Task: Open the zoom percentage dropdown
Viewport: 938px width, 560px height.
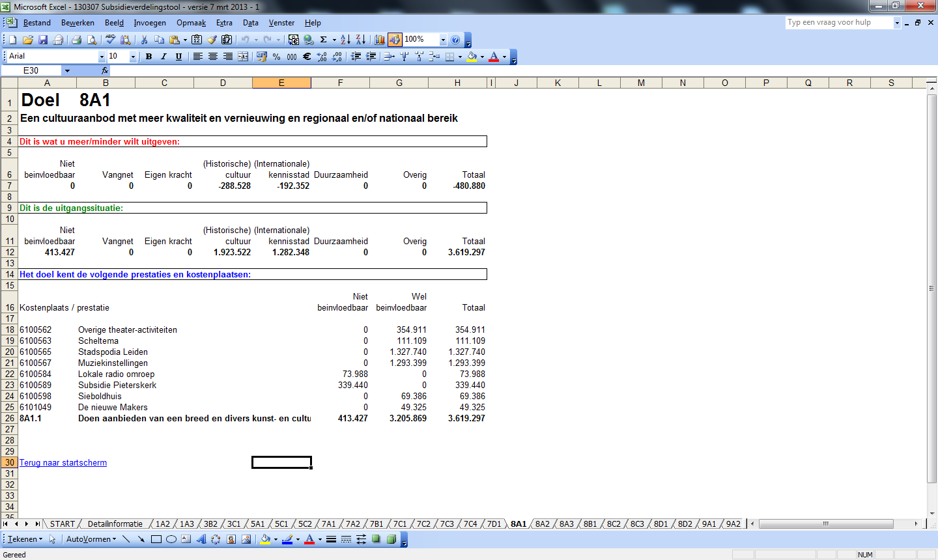Action: point(443,40)
